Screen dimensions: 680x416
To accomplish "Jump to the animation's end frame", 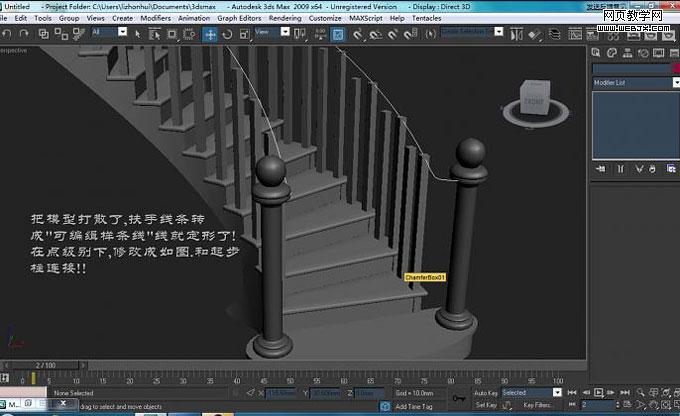I will tap(625, 393).
